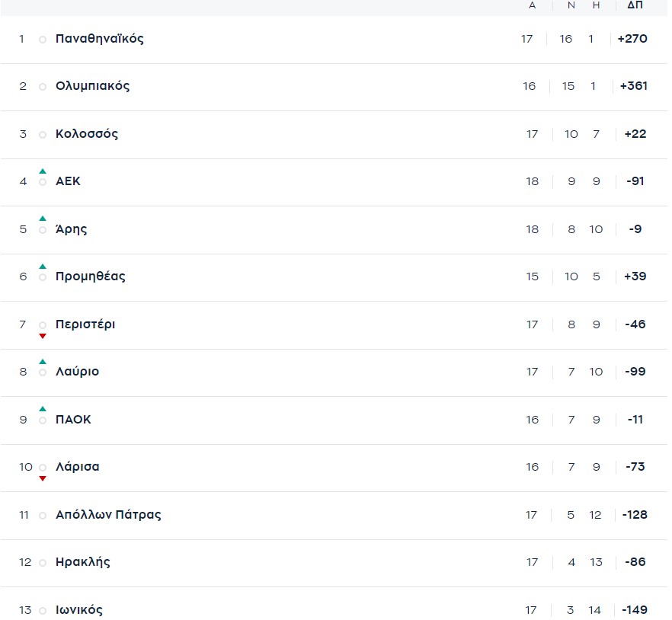The height and width of the screenshot is (620, 672).
Task: Click the green up arrow beside ΑΕΚ
Action: pos(43,171)
